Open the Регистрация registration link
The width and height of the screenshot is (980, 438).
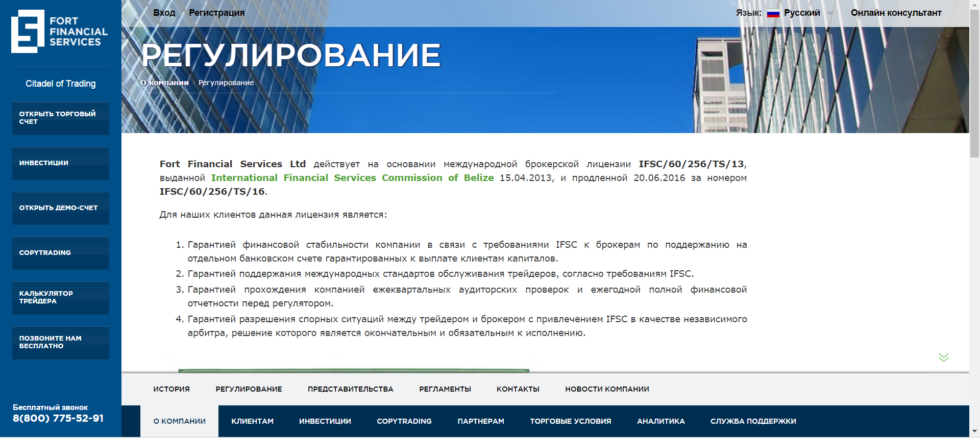(x=217, y=13)
